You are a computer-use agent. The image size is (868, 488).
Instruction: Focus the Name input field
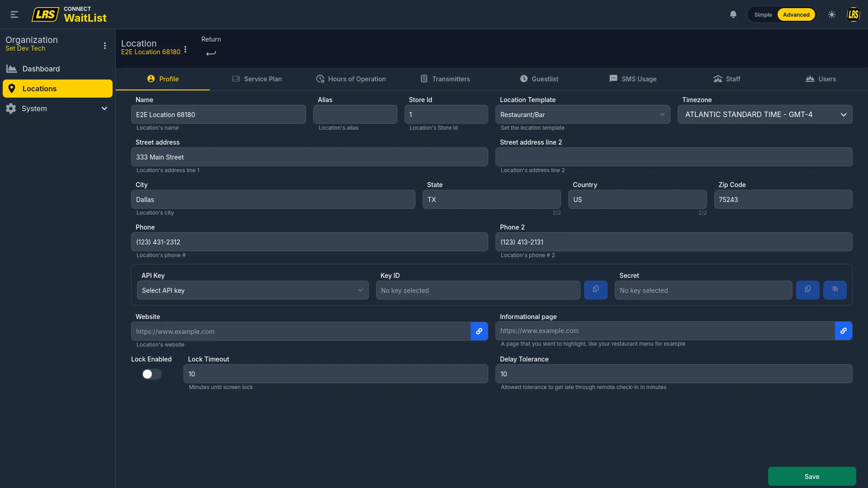218,114
